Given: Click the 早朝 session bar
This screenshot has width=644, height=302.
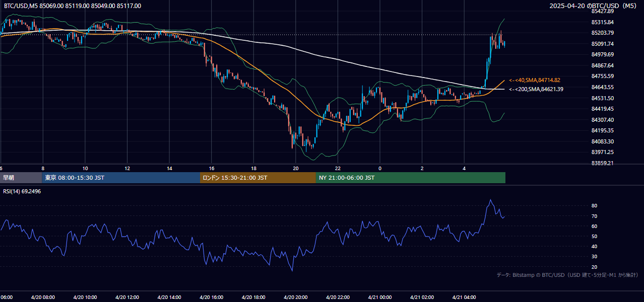Looking at the screenshot, I should coord(21,178).
